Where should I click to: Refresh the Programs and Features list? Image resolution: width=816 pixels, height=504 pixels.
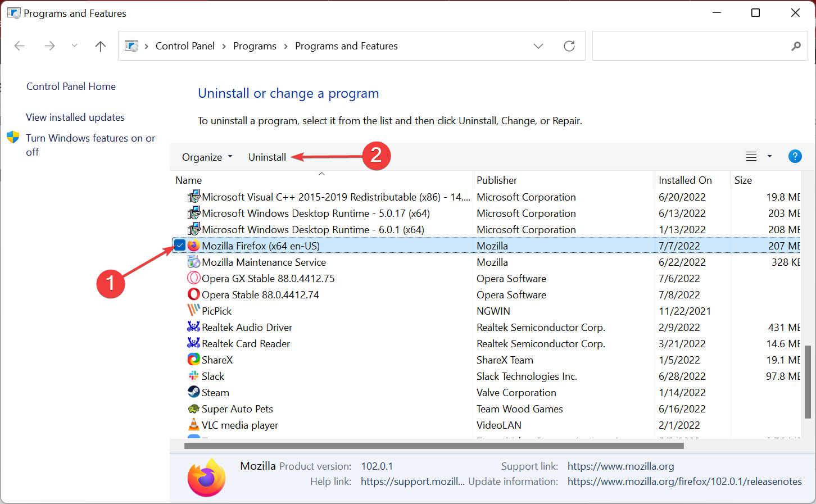[x=569, y=46]
